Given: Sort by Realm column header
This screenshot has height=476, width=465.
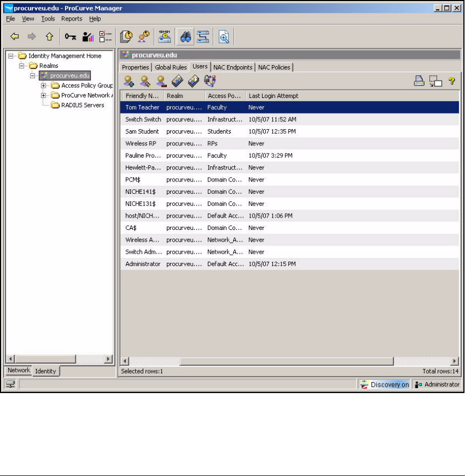Looking at the screenshot, I should click(x=185, y=96).
